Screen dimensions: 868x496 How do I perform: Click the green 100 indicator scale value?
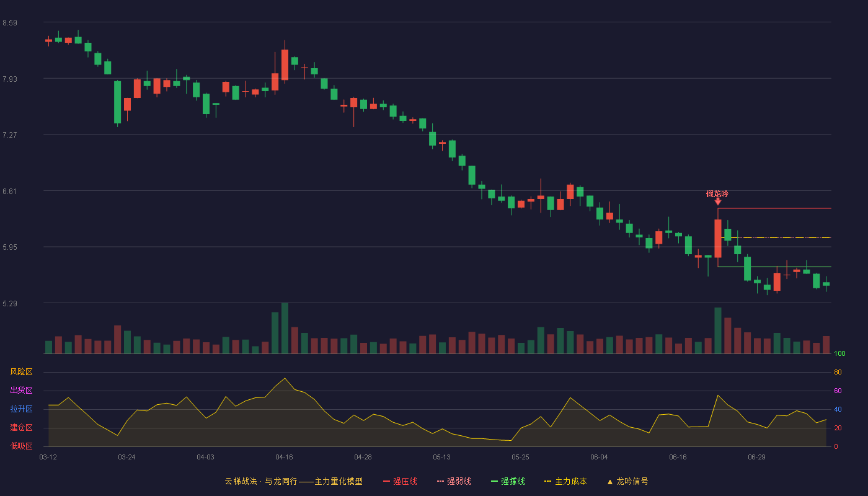(839, 354)
